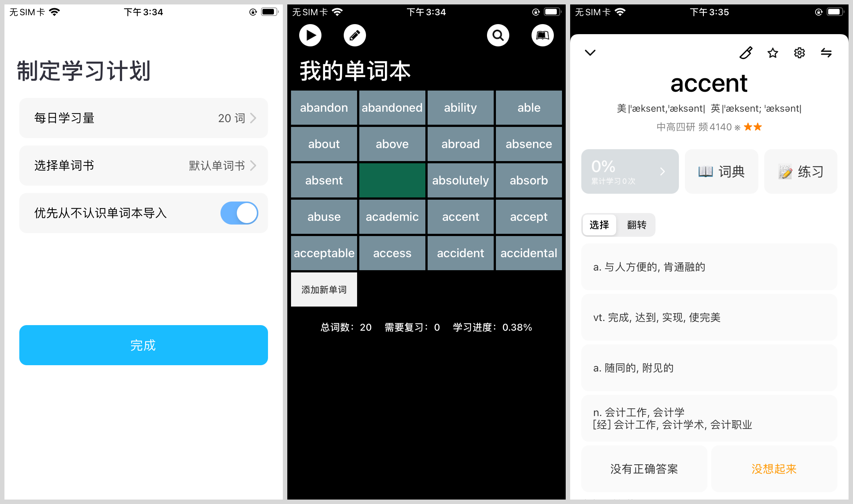Click the learning progress bar 0% area
Viewport: 853px width, 504px height.
(x=629, y=171)
